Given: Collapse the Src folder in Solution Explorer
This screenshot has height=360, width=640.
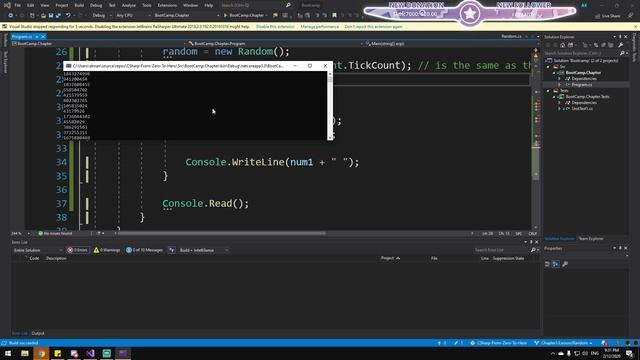Looking at the screenshot, I should tap(549, 67).
